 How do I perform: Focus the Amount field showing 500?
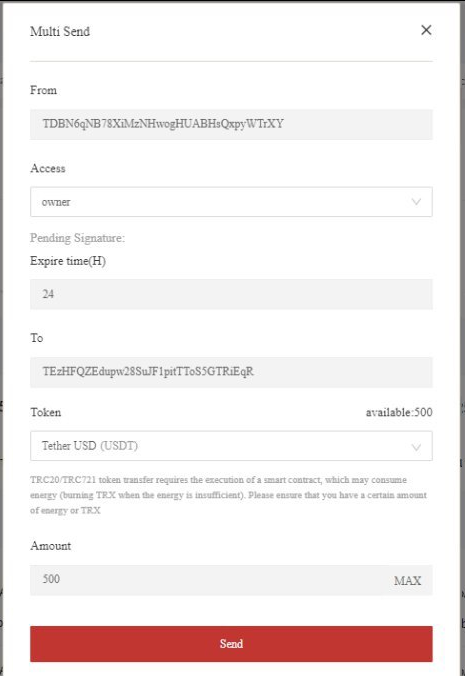(x=207, y=580)
